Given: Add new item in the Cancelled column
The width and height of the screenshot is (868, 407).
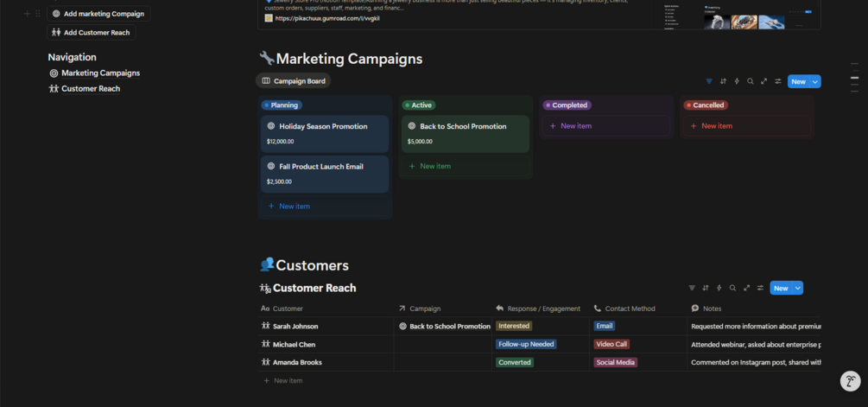Looking at the screenshot, I should (x=716, y=126).
